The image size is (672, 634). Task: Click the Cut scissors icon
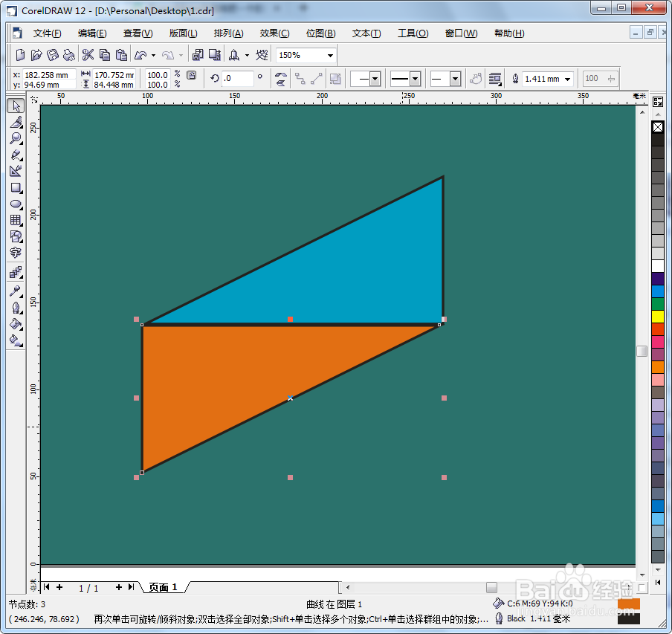(88, 55)
